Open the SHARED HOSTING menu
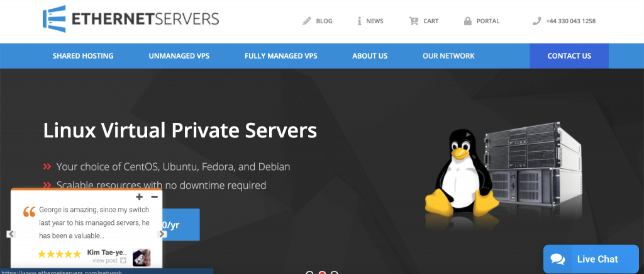Viewport: 644px width, 274px height. coord(83,56)
